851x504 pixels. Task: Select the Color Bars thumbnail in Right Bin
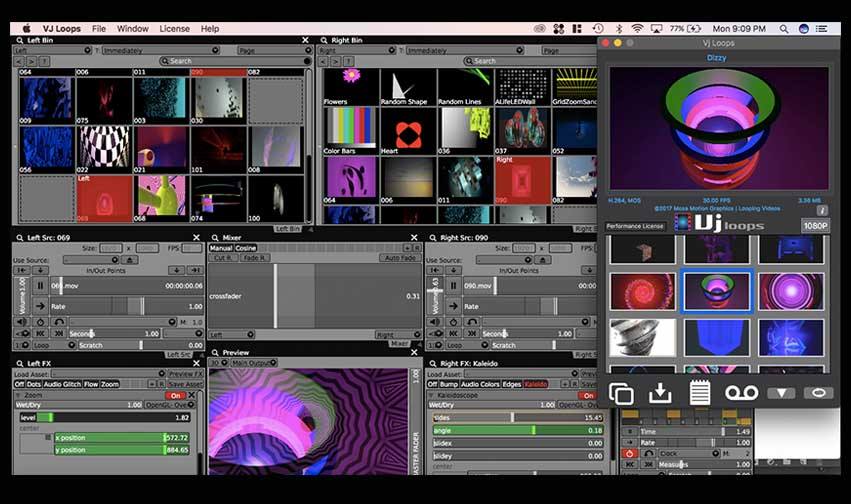(x=350, y=131)
